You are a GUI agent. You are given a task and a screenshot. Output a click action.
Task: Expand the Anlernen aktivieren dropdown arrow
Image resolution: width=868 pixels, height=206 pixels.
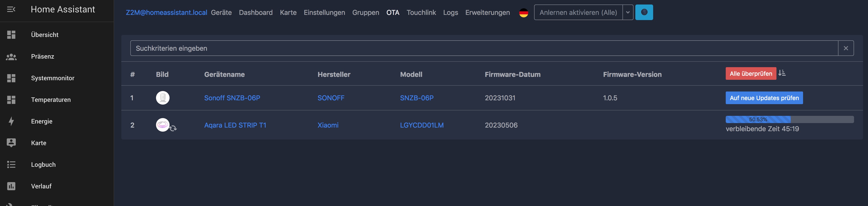coord(628,12)
